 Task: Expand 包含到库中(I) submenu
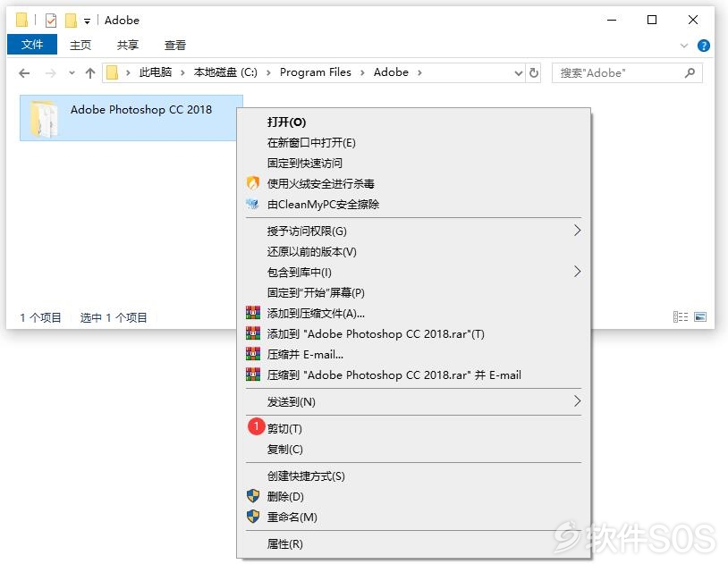point(413,272)
